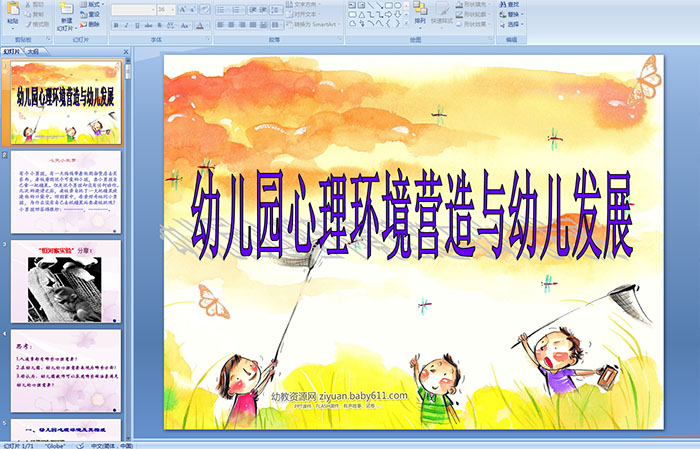Select the Triangle shape in gallery
700x449 pixels.
point(361,14)
